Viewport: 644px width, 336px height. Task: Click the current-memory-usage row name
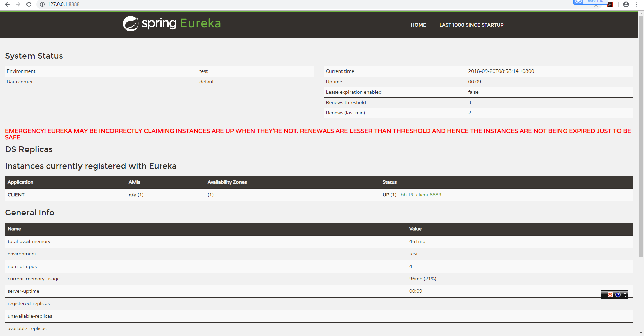(34, 279)
